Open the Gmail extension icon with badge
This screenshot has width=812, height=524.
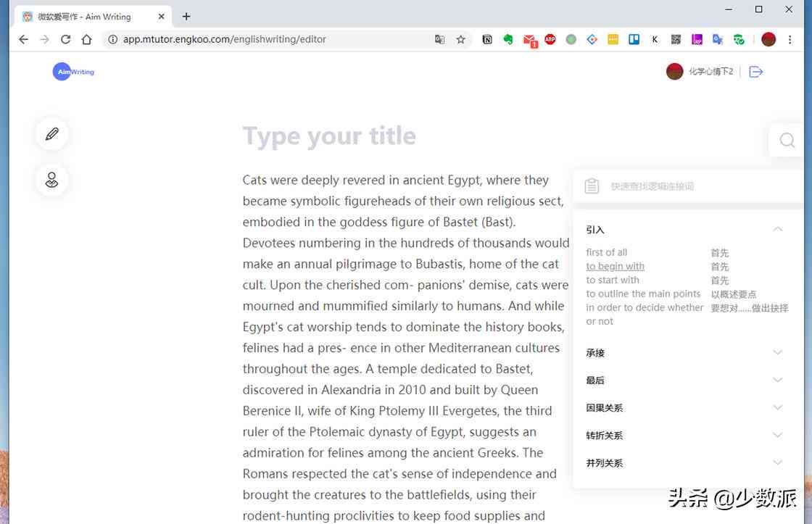530,41
